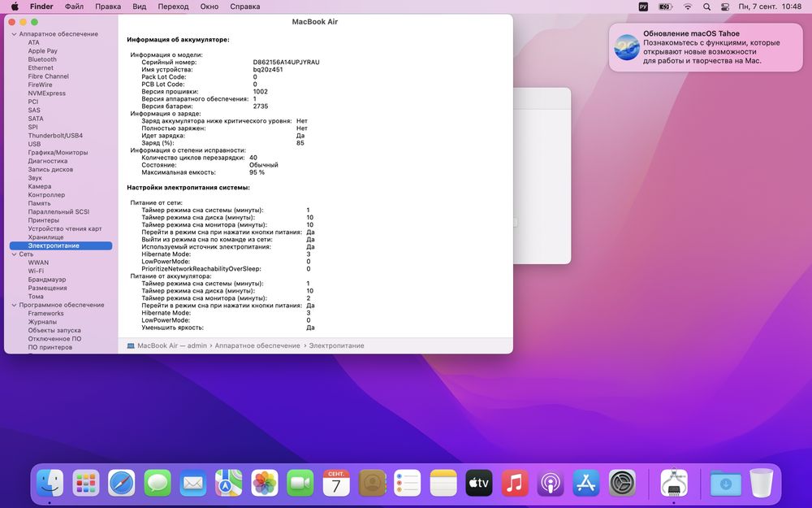This screenshot has height=508, width=812.
Task: Select Электропитание in sidebar
Action: click(x=61, y=245)
